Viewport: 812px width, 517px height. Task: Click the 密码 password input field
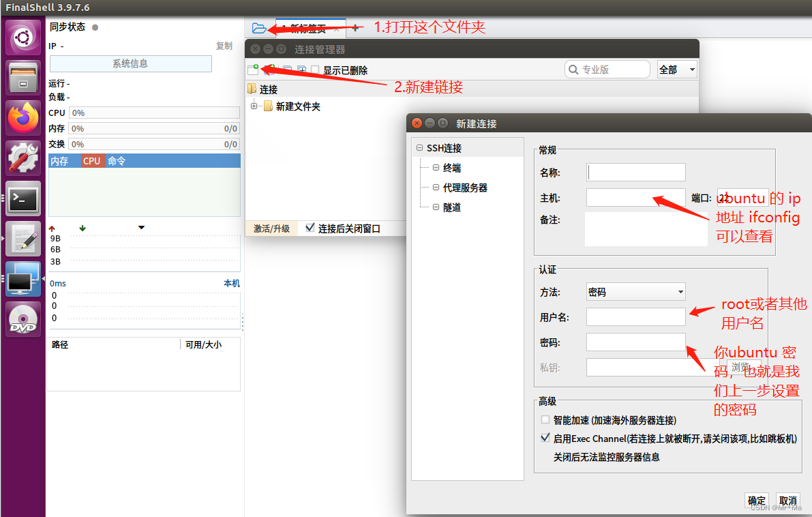[x=636, y=342]
